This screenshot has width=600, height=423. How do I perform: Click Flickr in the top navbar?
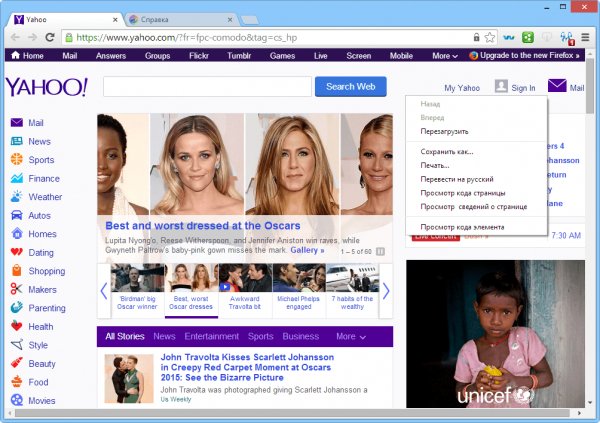click(199, 56)
